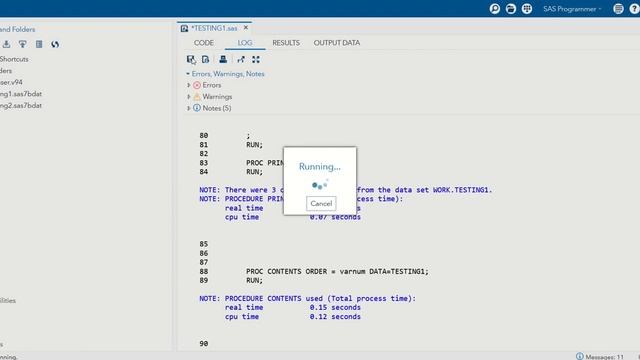Switch to the CODE tab
640x360 pixels.
point(204,43)
